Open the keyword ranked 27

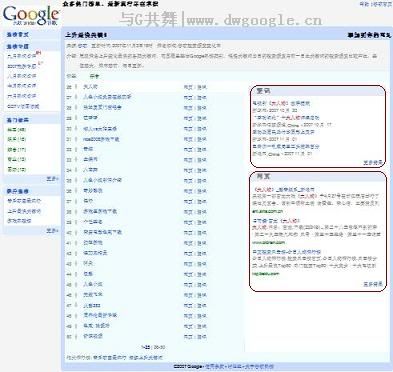click(107, 97)
